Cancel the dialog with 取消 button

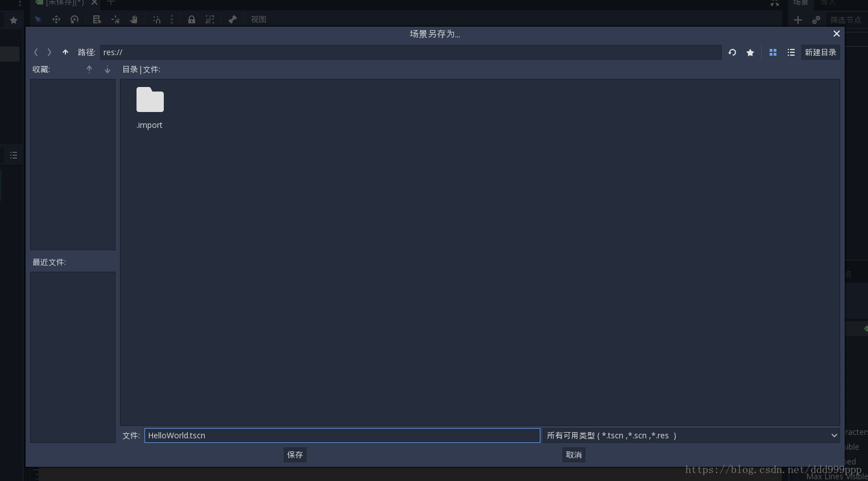tap(574, 455)
